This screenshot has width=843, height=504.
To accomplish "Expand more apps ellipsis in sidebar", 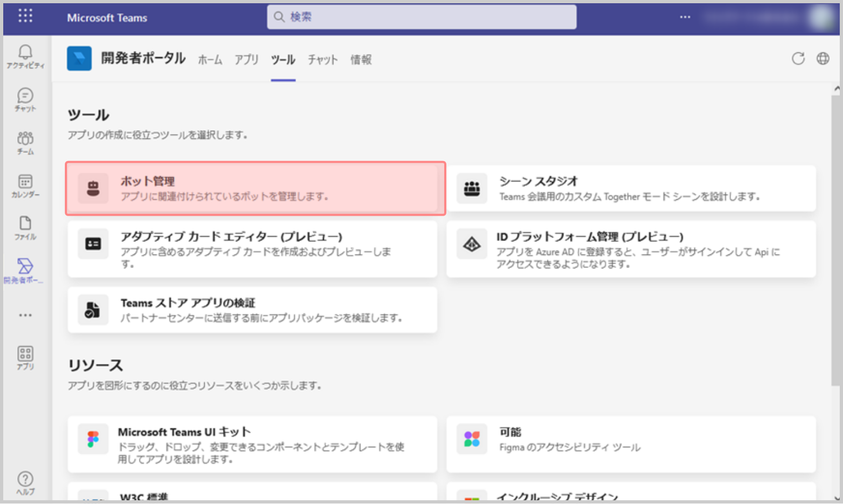I will click(x=25, y=315).
